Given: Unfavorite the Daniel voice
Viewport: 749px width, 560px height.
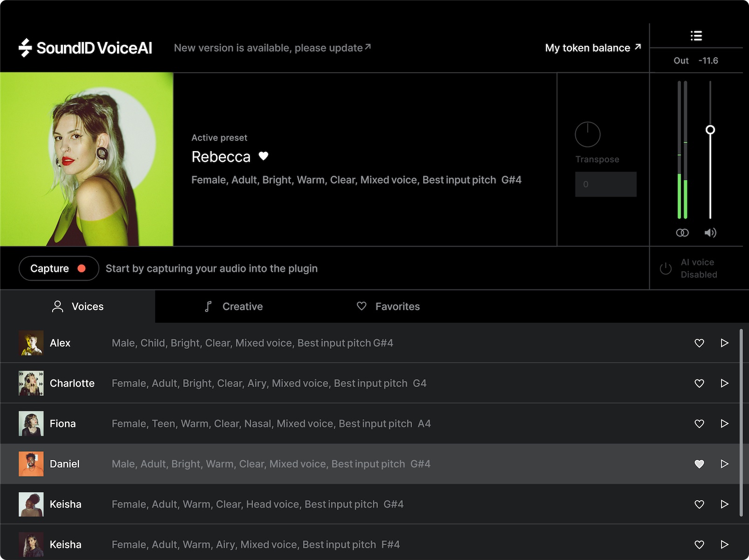Looking at the screenshot, I should tap(699, 464).
